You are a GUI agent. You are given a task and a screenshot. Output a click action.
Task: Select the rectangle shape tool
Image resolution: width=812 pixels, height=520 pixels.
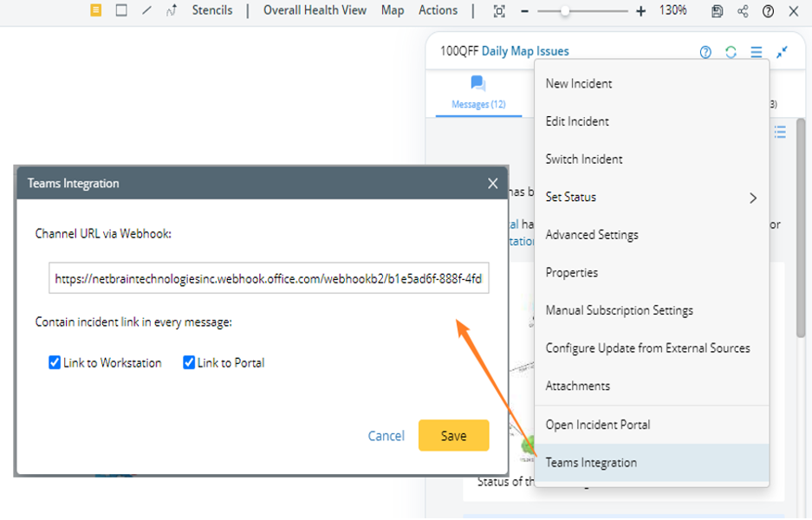pyautogui.click(x=121, y=10)
